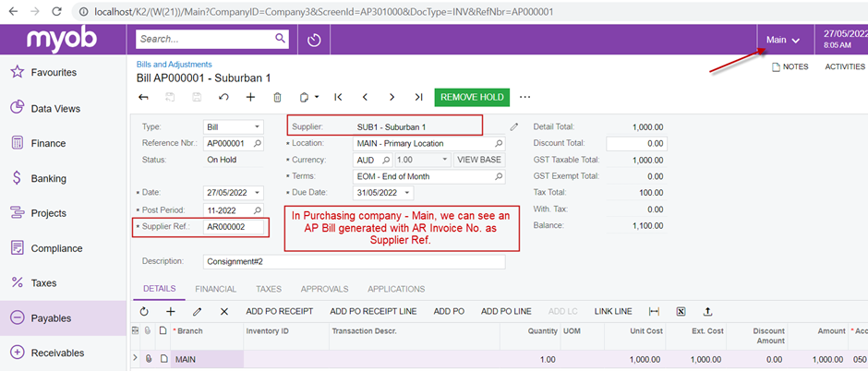Click ADD PO RECEIPT
Viewport: 868px width, 371px height.
click(280, 311)
